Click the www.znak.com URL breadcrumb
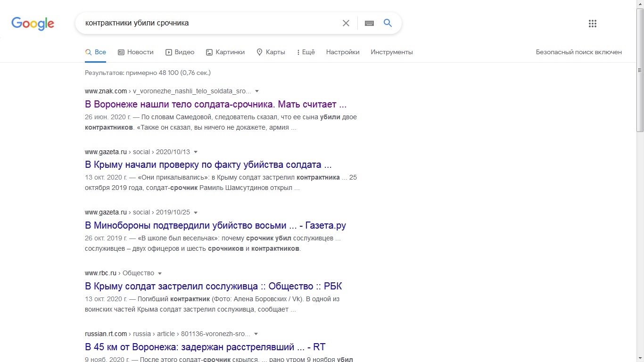 point(168,91)
